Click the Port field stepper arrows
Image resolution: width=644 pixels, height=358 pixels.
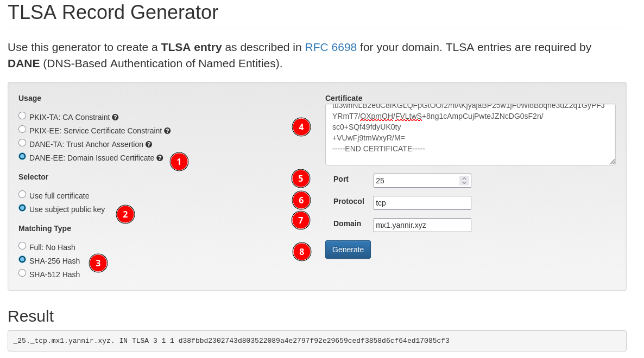click(464, 181)
